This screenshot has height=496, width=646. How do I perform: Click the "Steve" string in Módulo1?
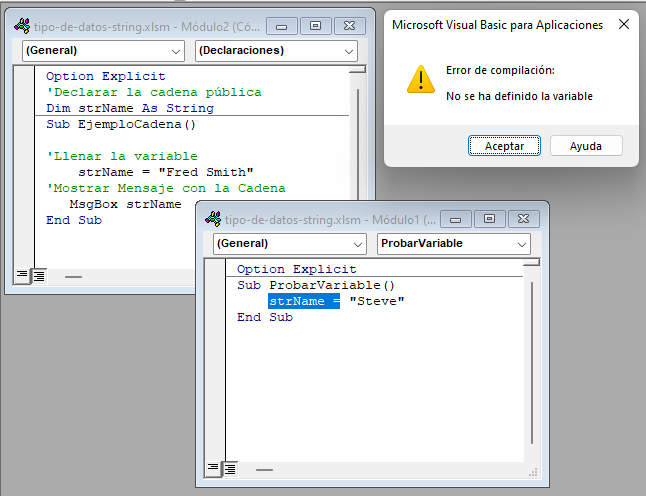coord(377,301)
